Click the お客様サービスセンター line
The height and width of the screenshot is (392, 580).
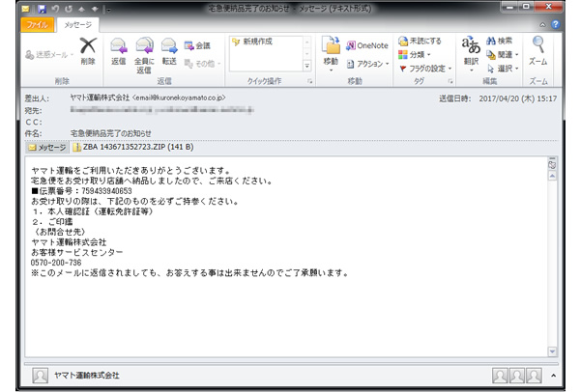pos(77,252)
